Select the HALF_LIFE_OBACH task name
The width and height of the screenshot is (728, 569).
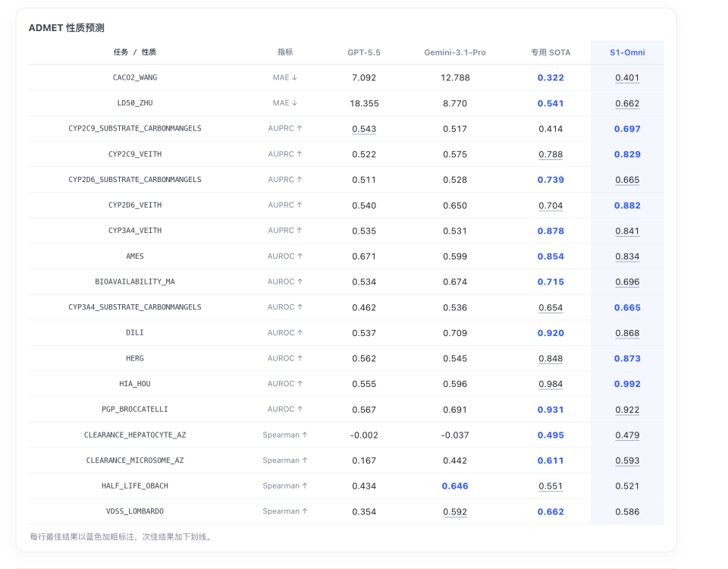[135, 486]
